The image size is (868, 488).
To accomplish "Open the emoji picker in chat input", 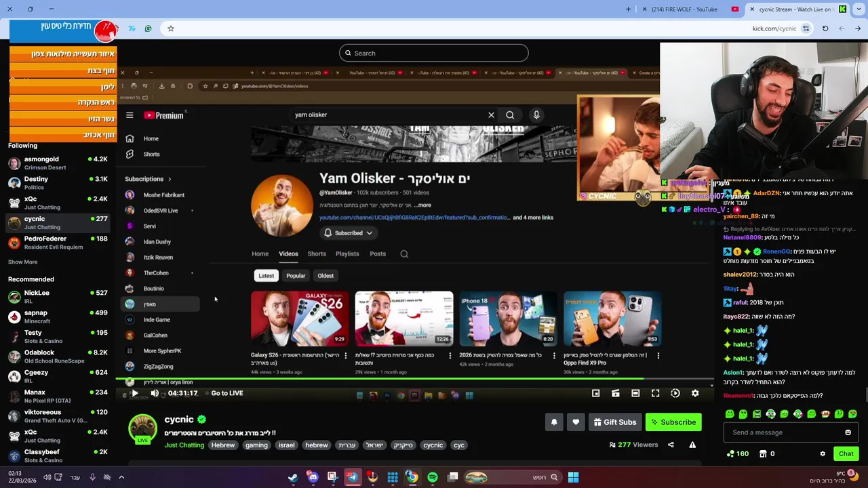I will [x=848, y=432].
